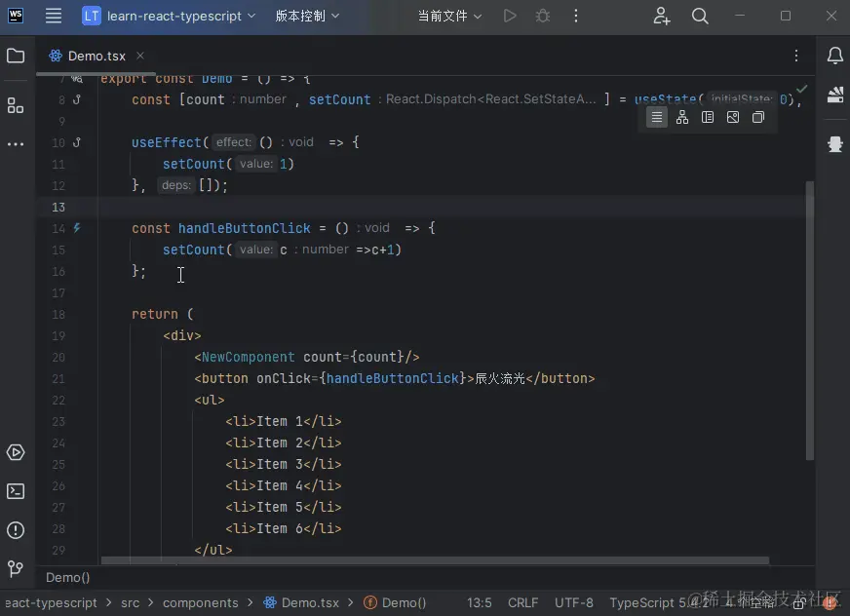The image size is (850, 616).
Task: Open the Problems tool window
Action: point(16,530)
